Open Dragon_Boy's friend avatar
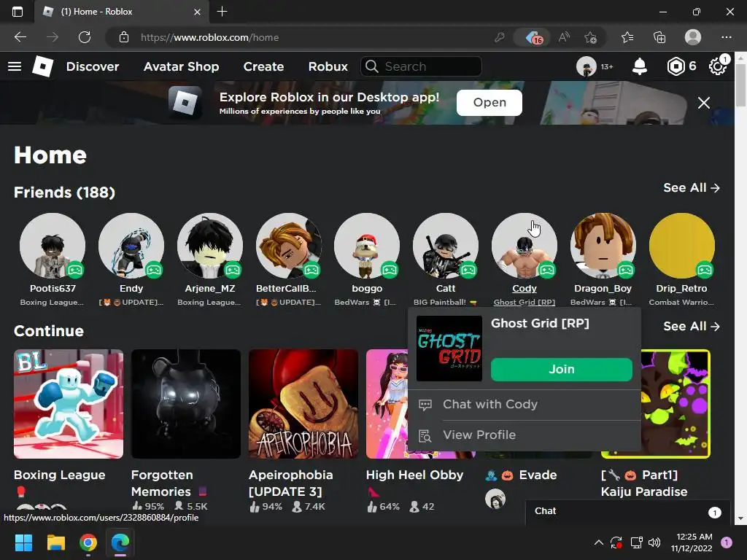Screen dimensions: 747x560 tap(603, 245)
